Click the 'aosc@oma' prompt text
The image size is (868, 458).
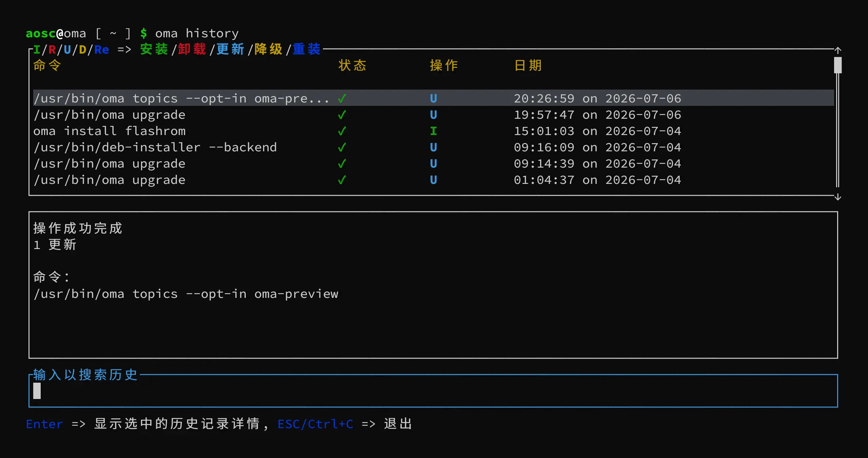(56, 33)
